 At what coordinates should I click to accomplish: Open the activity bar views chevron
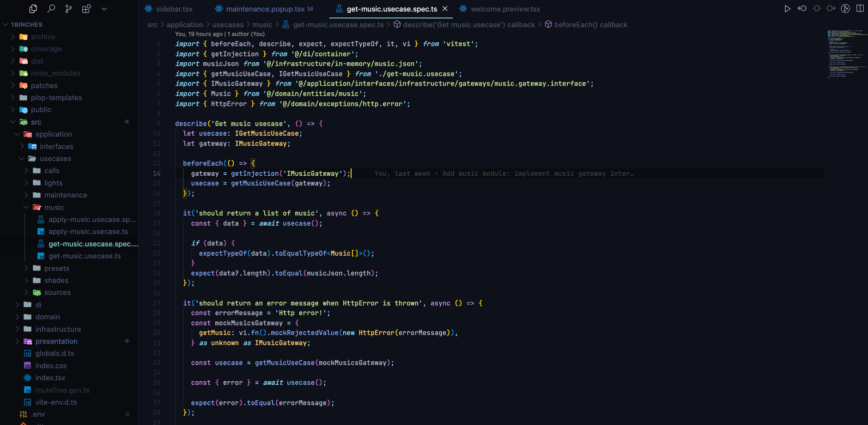tap(104, 8)
